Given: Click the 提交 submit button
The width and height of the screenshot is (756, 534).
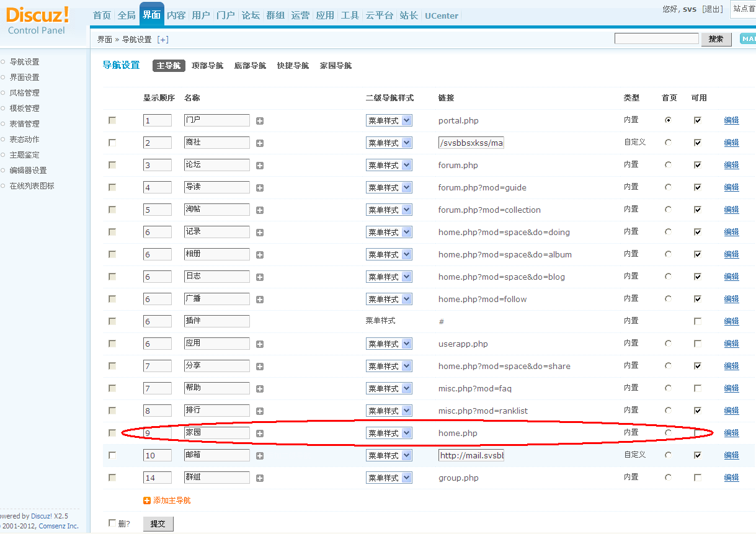Looking at the screenshot, I should click(158, 524).
